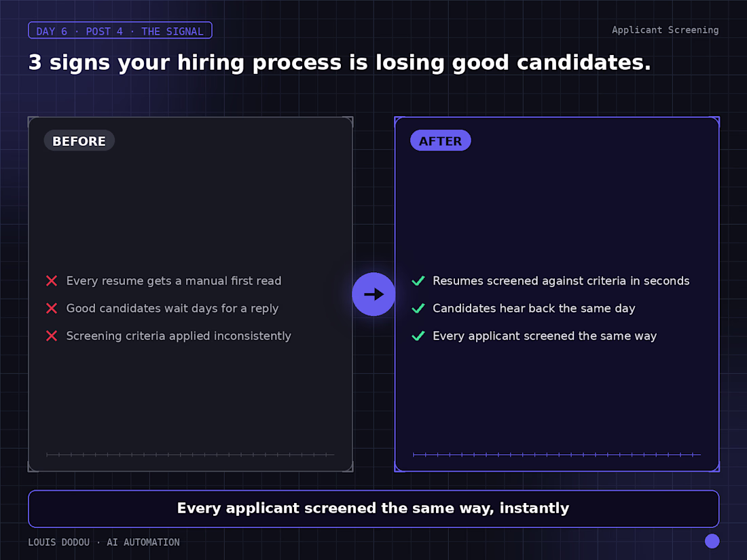Click the gray tick ruler in the Before panel
This screenshot has height=560, width=747.
(x=190, y=455)
